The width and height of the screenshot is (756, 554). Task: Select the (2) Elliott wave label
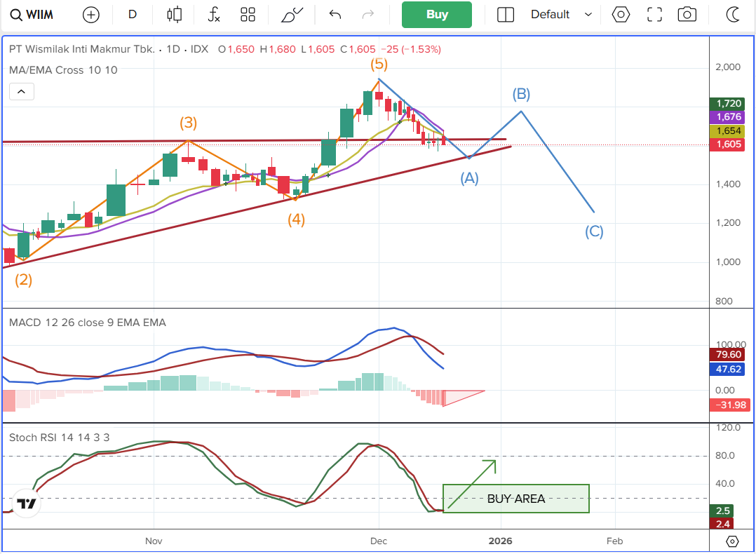[x=23, y=280]
